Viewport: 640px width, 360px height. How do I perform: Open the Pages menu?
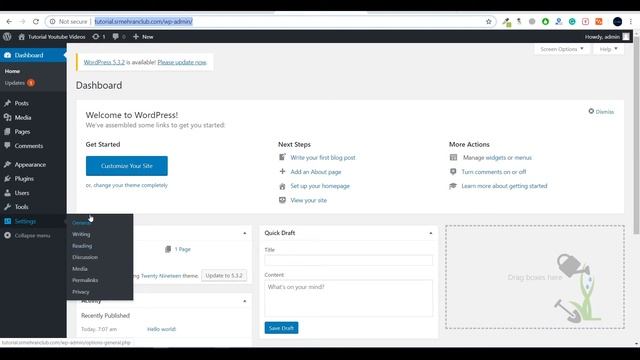[22, 132]
